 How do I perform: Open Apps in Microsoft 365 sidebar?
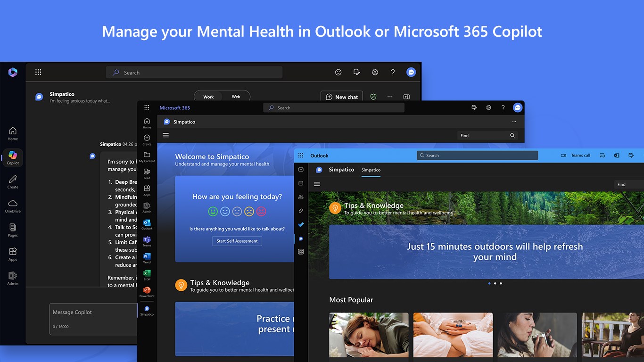click(147, 190)
